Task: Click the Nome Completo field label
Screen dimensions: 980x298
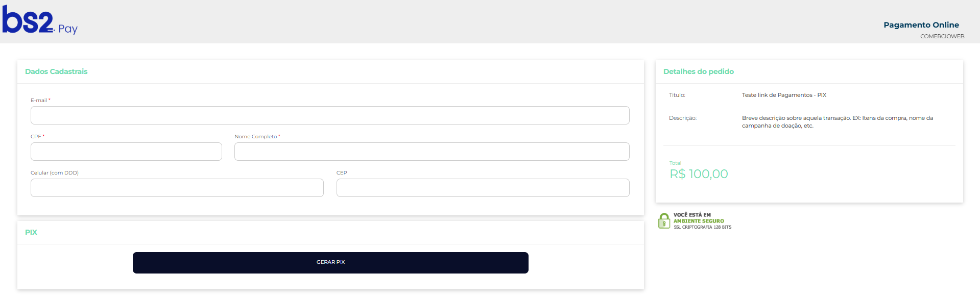Action: point(255,137)
